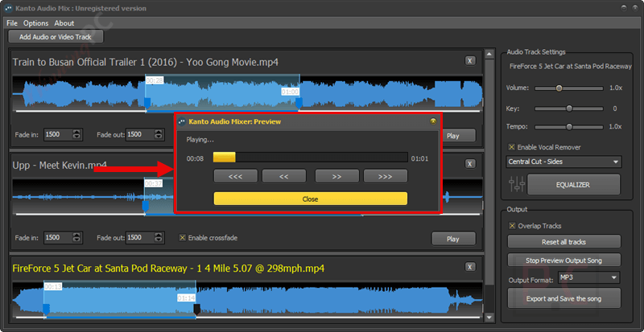Image resolution: width=644 pixels, height=332 pixels.
Task: Click Stop Preview Output Song button
Action: [x=564, y=260]
